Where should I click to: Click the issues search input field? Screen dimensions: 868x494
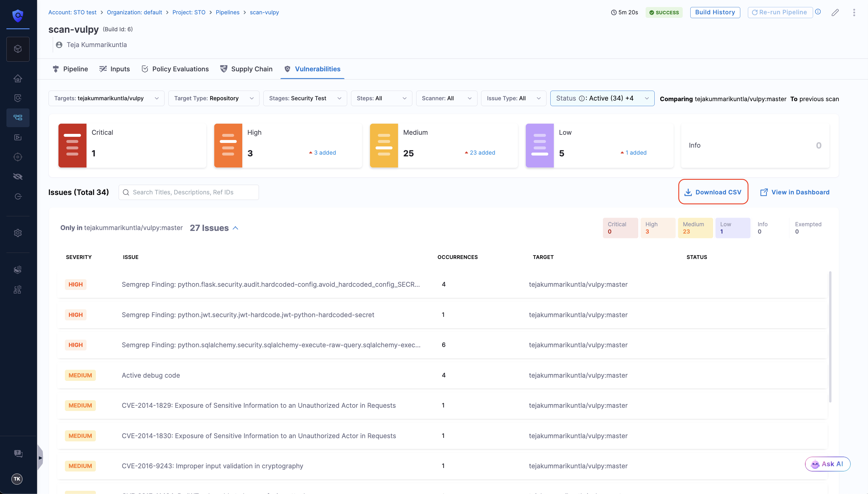click(x=189, y=192)
